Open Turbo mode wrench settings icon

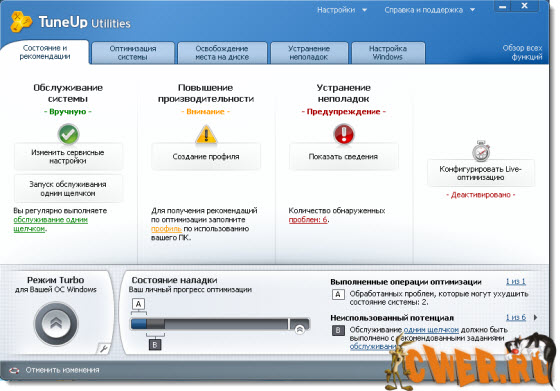click(x=104, y=348)
